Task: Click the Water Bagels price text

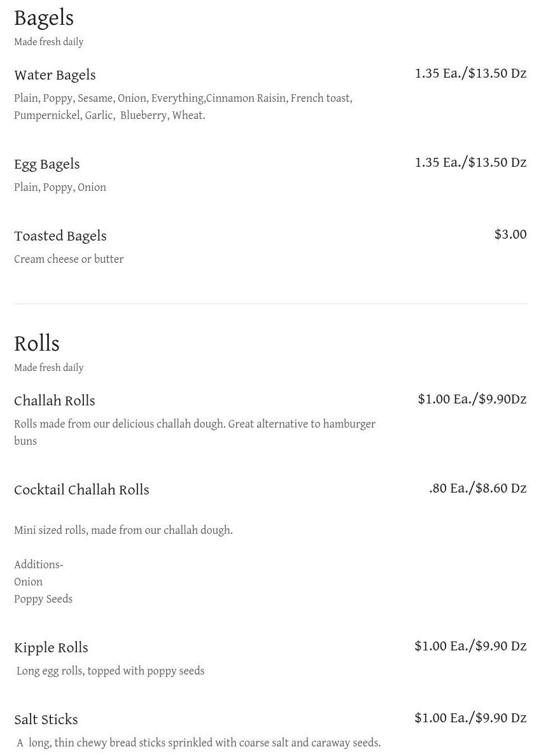Action: pyautogui.click(x=470, y=73)
